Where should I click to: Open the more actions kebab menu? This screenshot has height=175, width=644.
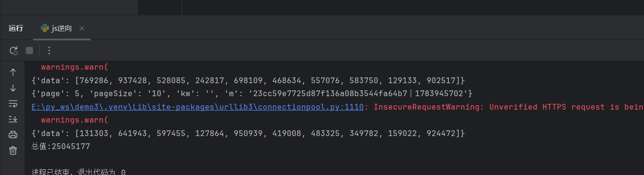pos(49,50)
